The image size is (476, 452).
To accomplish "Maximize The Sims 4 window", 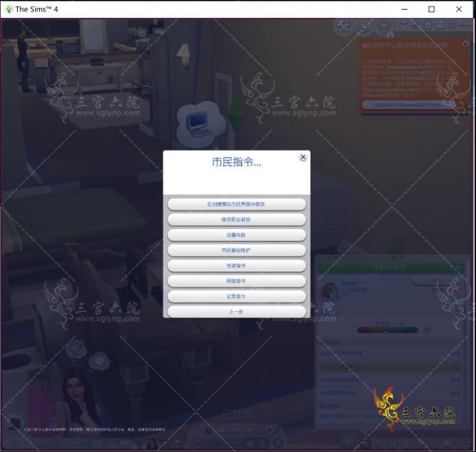I will tap(431, 10).
